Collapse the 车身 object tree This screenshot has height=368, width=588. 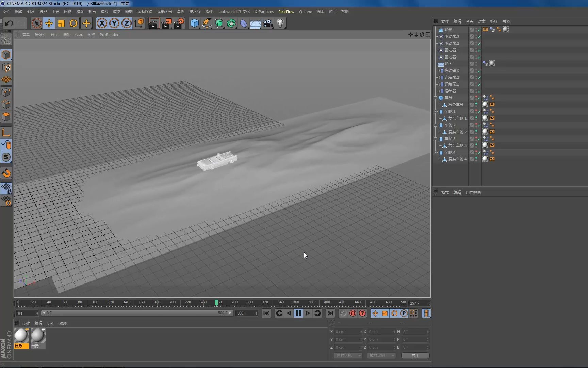(436, 98)
